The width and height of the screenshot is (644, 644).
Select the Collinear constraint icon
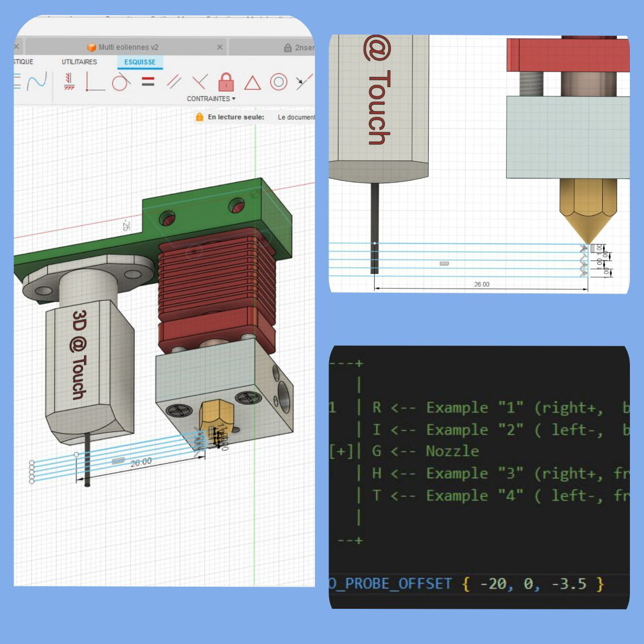303,82
